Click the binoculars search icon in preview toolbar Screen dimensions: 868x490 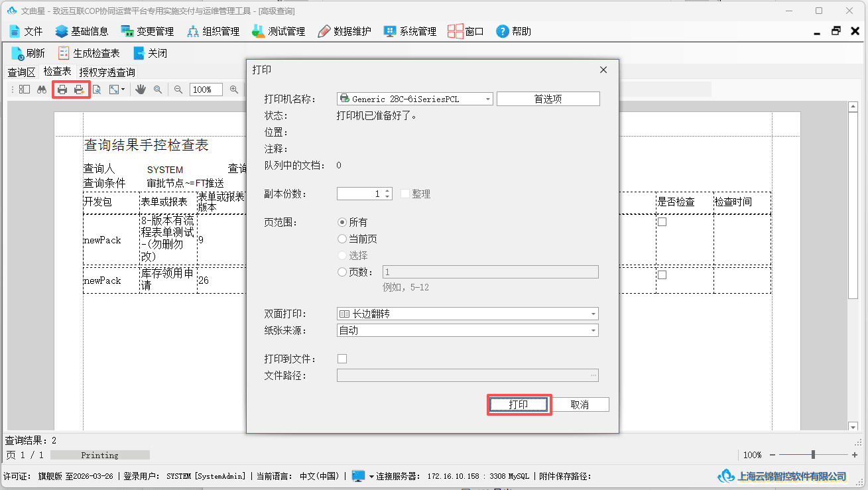41,90
